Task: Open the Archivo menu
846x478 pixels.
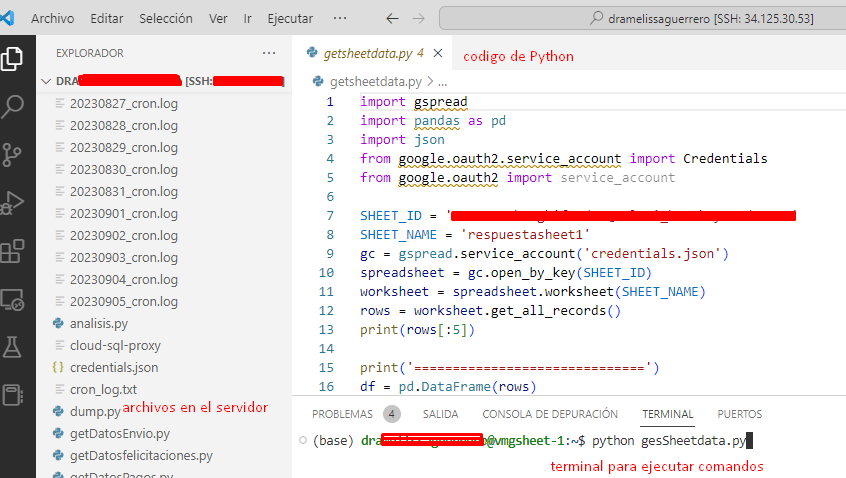Action: click(x=52, y=19)
